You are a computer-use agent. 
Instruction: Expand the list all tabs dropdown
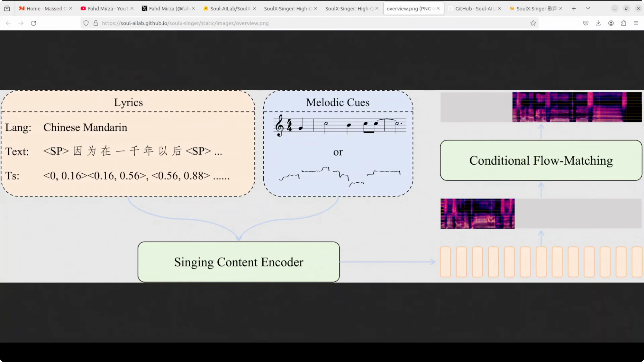point(588,9)
